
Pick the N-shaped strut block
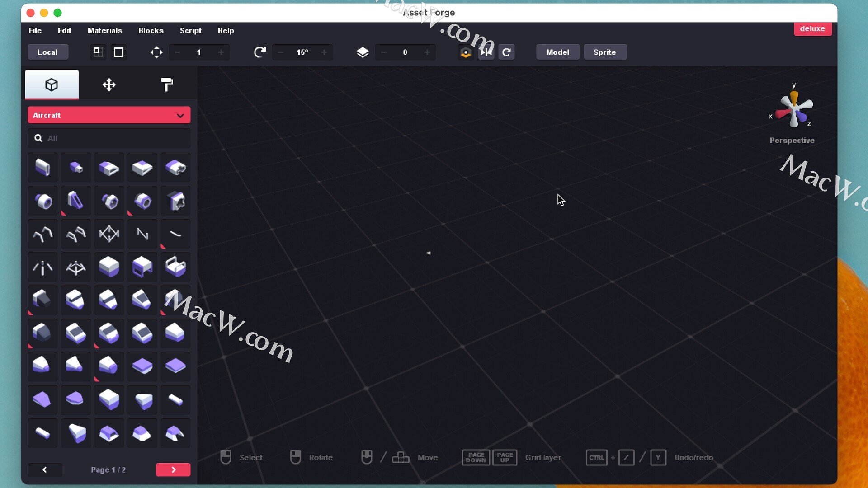click(x=142, y=234)
